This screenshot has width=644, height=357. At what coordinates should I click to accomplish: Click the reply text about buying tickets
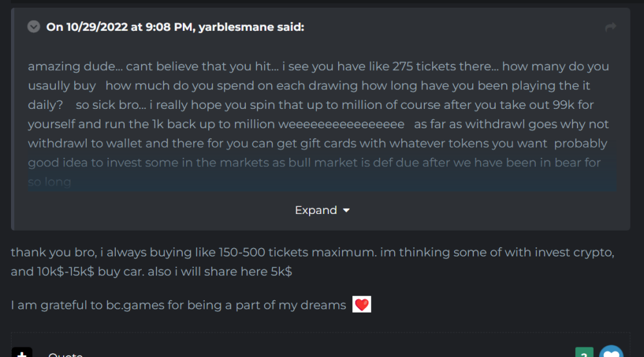coord(312,261)
